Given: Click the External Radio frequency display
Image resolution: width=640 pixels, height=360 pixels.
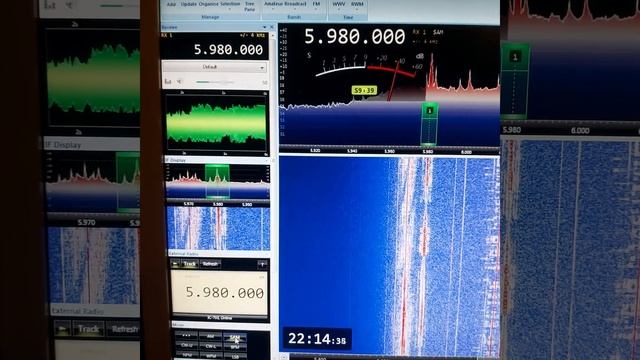Looking at the screenshot, I should 219,293.
